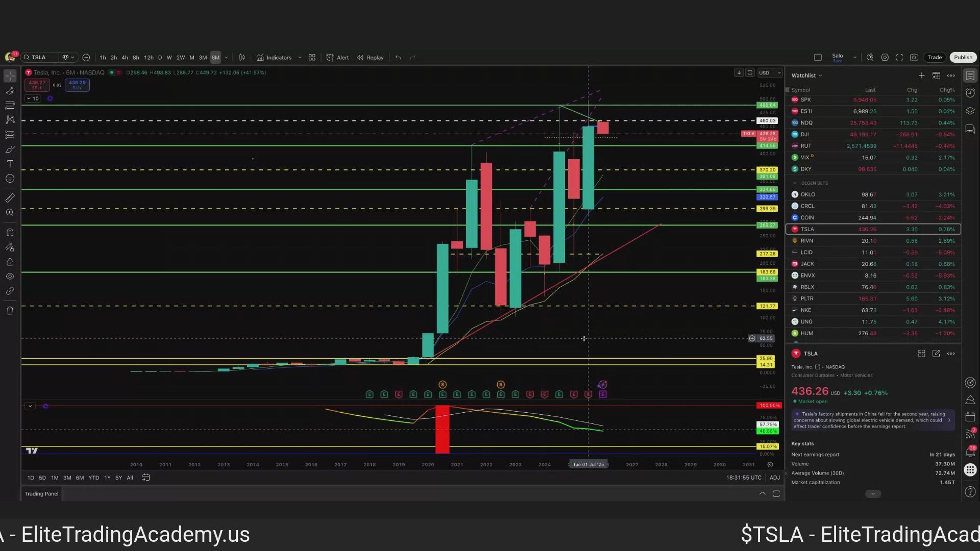Toggle the lock all drawings icon

tap(10, 262)
